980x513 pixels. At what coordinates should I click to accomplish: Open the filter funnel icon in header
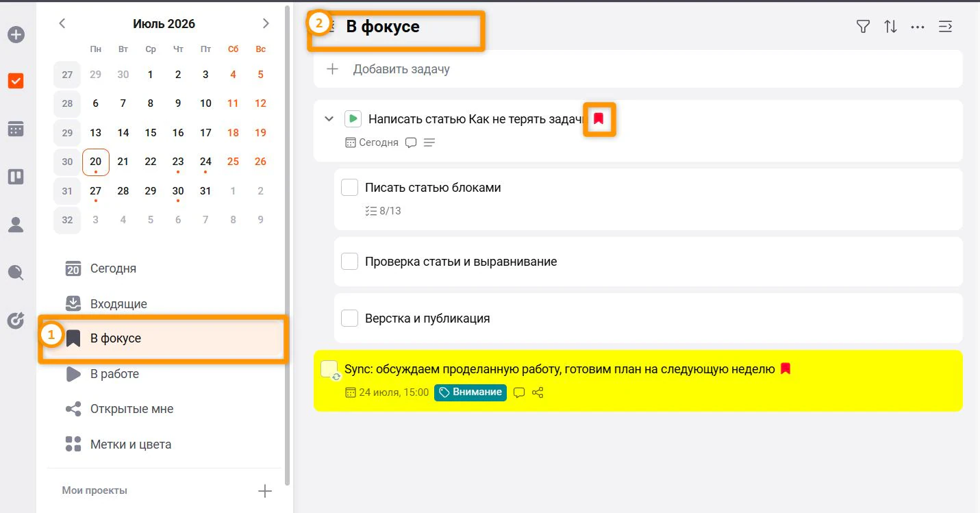tap(863, 27)
